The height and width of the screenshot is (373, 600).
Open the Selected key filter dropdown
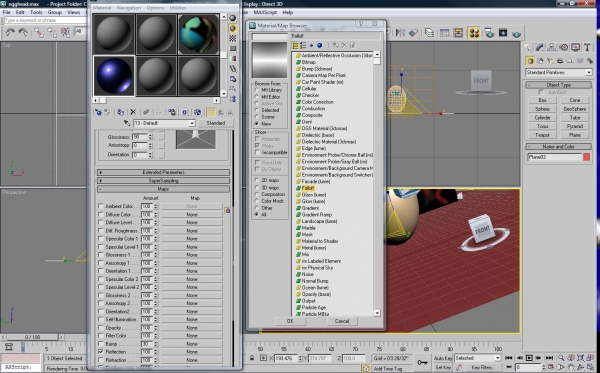coord(478,358)
